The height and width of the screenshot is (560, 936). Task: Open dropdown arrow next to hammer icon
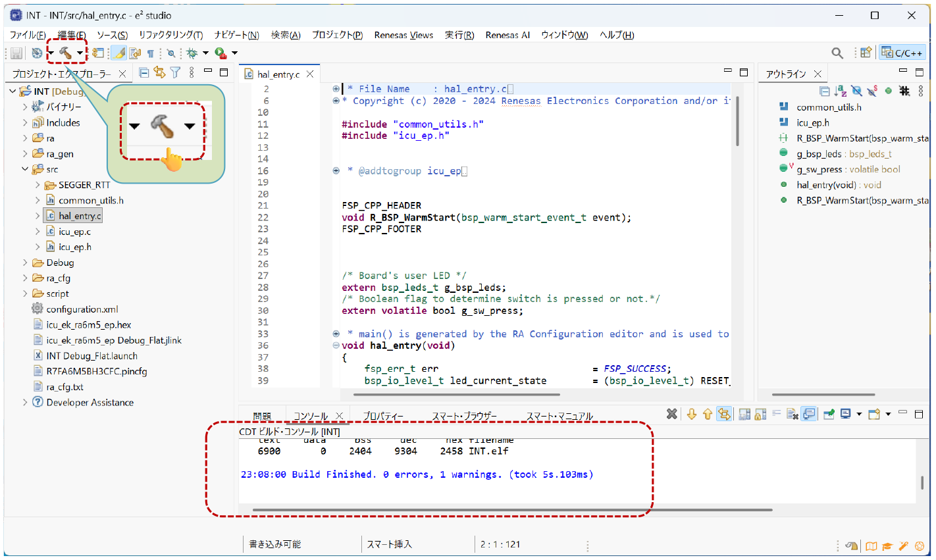[80, 53]
